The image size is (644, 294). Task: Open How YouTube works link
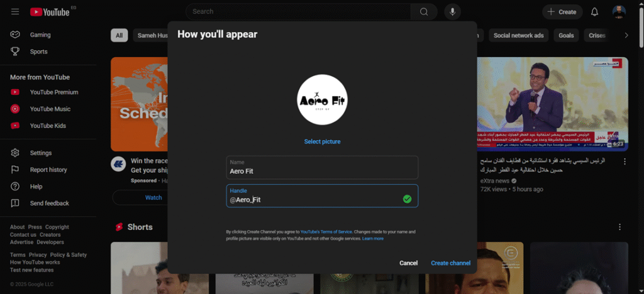coord(35,263)
